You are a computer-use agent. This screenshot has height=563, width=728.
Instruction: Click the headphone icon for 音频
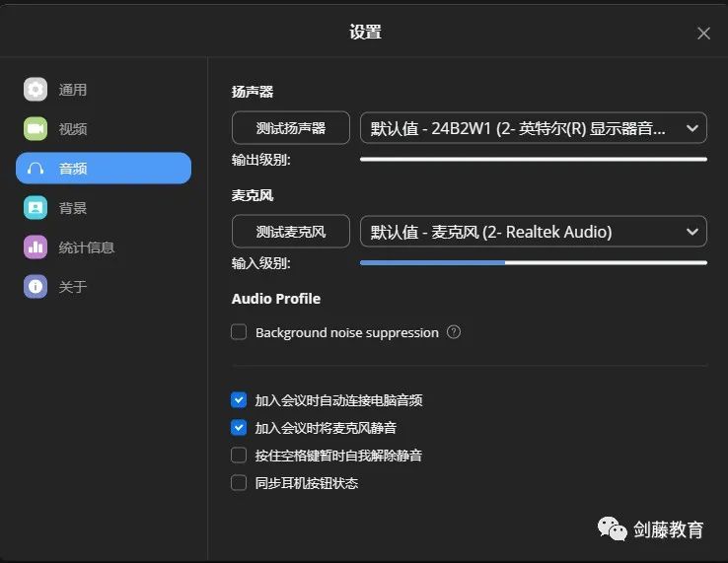(36, 168)
